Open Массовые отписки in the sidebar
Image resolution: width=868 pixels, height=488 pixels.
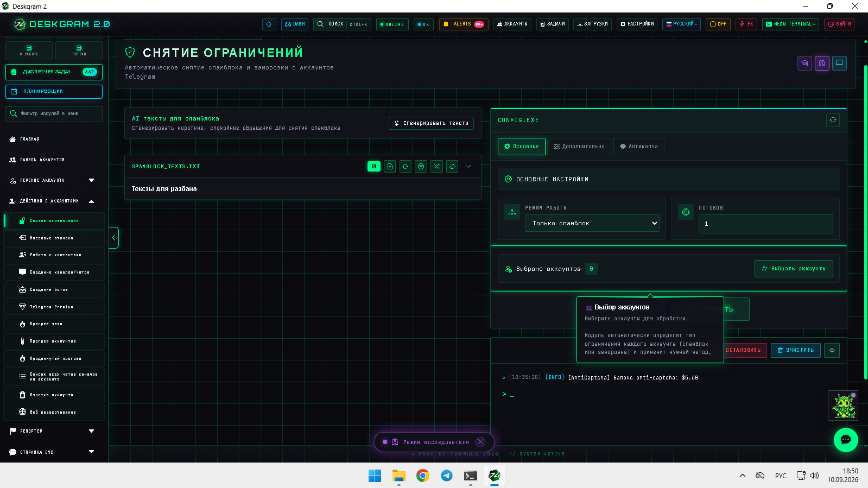click(54, 238)
